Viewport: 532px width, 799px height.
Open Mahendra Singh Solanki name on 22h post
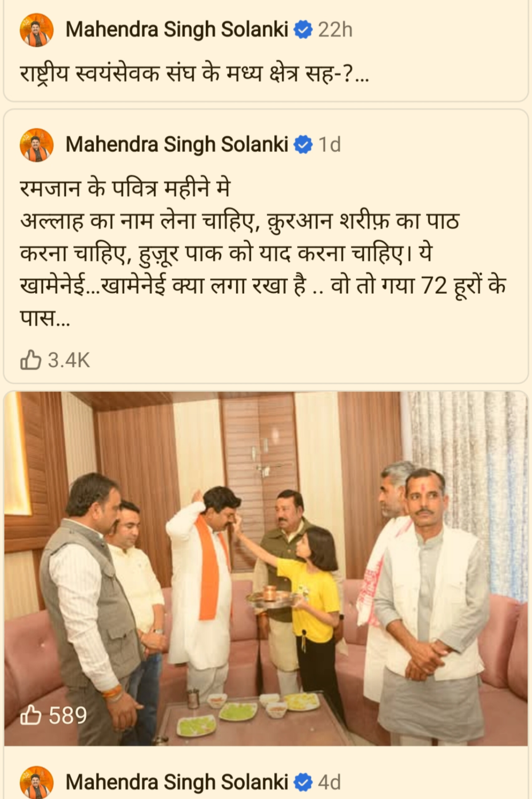(x=177, y=30)
